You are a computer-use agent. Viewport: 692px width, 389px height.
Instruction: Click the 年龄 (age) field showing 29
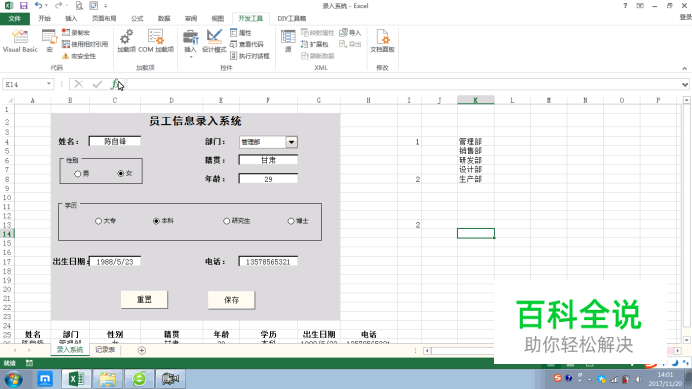[x=268, y=179]
